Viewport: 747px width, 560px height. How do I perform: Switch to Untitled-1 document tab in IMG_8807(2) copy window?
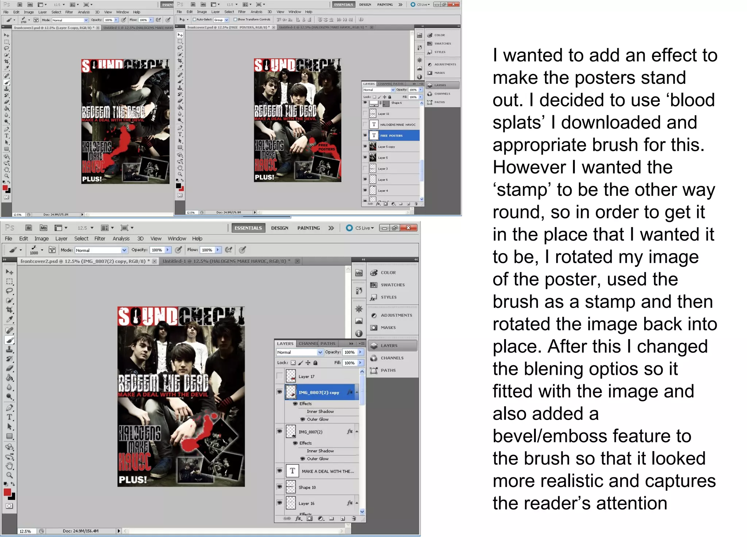[x=226, y=261]
